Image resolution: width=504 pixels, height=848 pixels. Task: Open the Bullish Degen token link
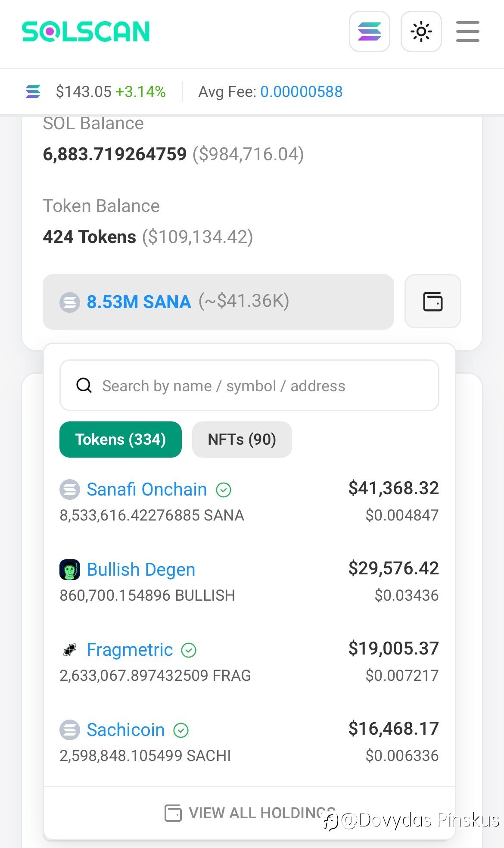pos(141,570)
